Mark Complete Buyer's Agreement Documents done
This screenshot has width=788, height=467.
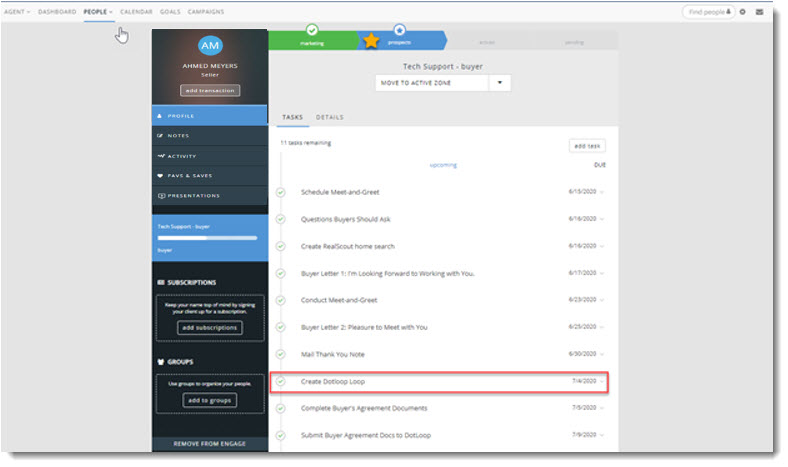coord(281,408)
